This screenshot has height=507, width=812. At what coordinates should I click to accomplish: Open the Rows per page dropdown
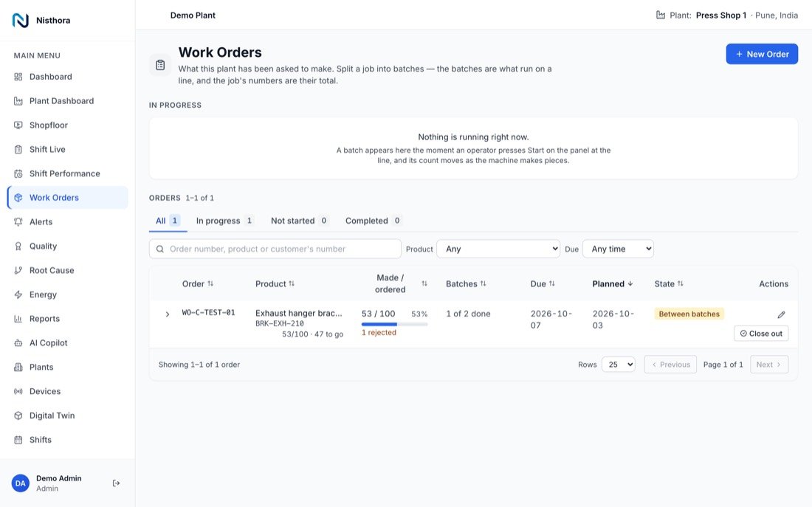pos(619,365)
